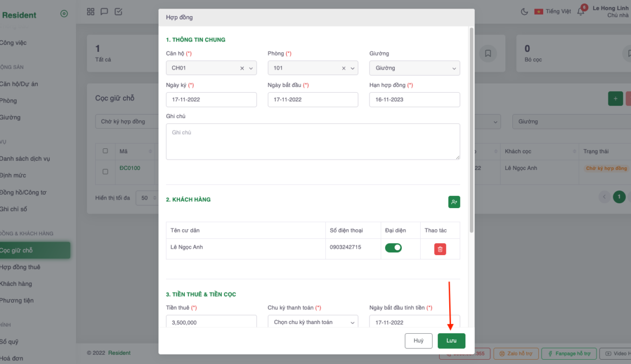Open the Giường dropdown in contract form

point(414,68)
